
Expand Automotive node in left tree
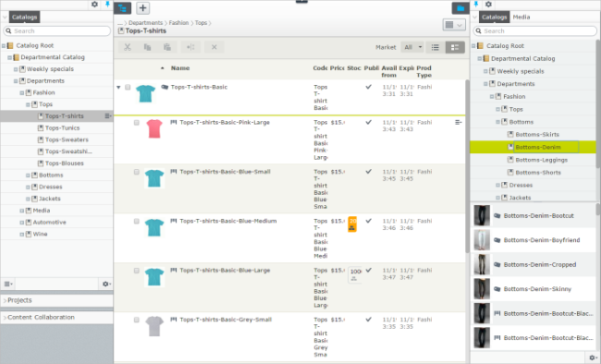tap(22, 223)
